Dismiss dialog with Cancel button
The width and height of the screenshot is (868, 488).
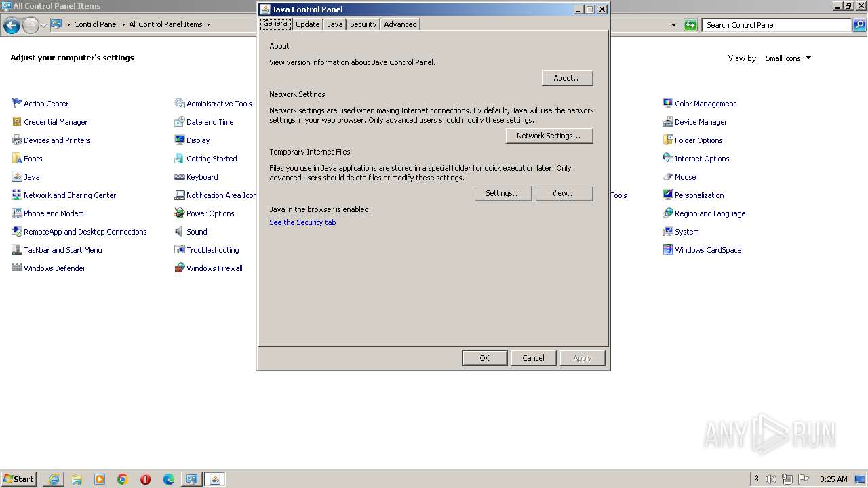533,358
